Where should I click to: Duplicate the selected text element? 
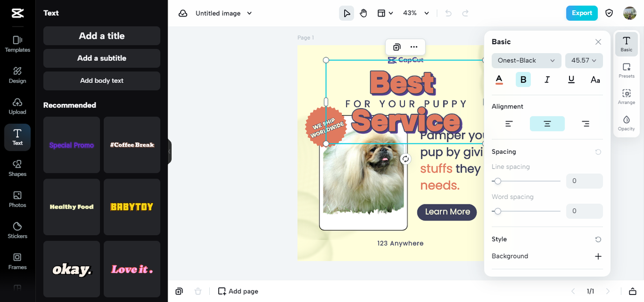coord(397,47)
